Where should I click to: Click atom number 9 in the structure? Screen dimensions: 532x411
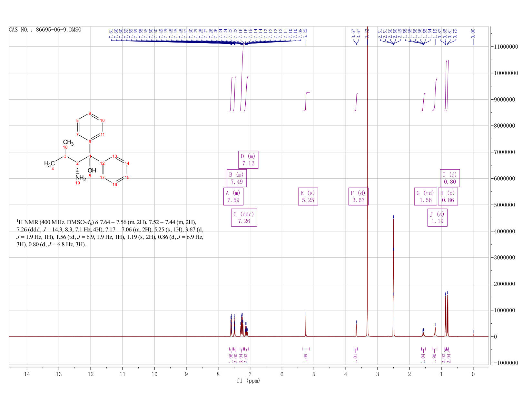tap(90, 113)
